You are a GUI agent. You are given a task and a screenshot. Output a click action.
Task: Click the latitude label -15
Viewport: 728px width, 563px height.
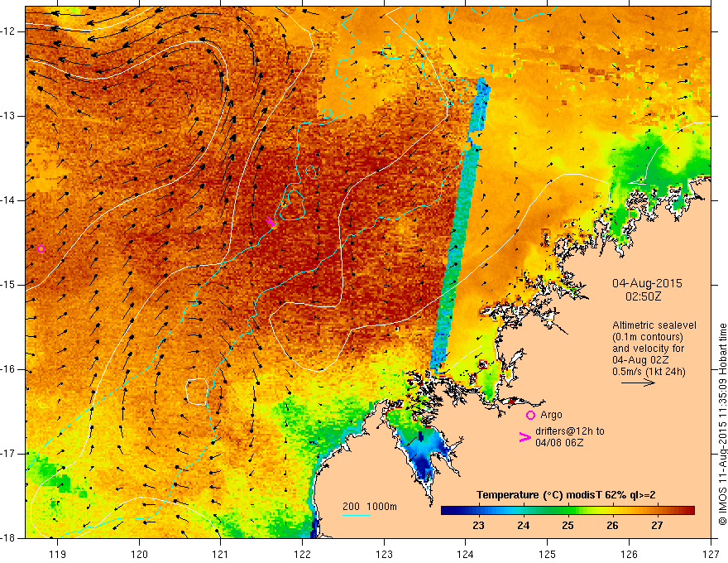(x=9, y=285)
